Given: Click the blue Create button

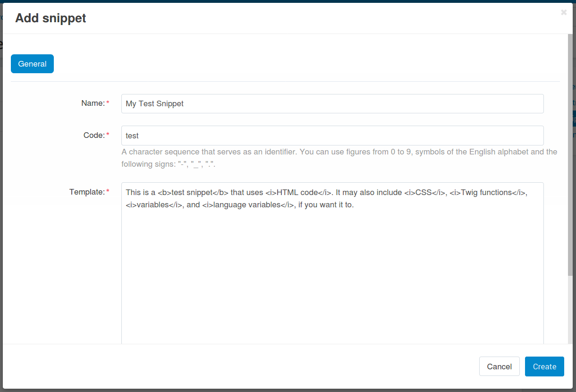Looking at the screenshot, I should pos(544,366).
